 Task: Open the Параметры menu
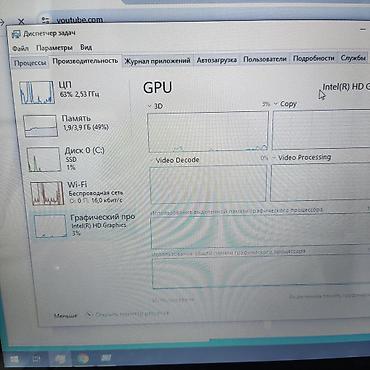[54, 48]
